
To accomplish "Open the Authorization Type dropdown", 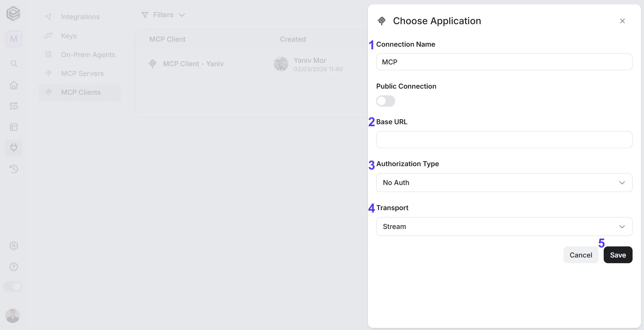I will tap(504, 183).
